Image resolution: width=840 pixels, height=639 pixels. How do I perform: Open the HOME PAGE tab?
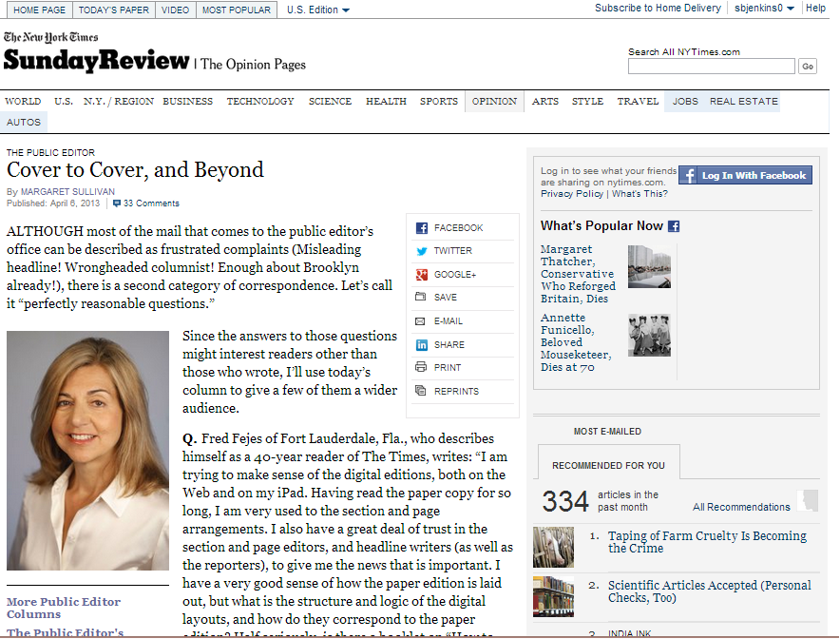40,10
